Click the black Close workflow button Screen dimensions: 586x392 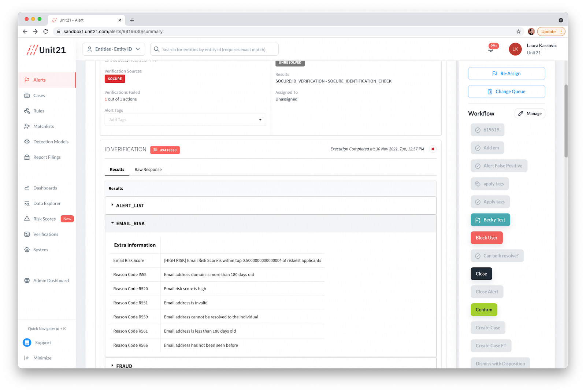pos(481,274)
